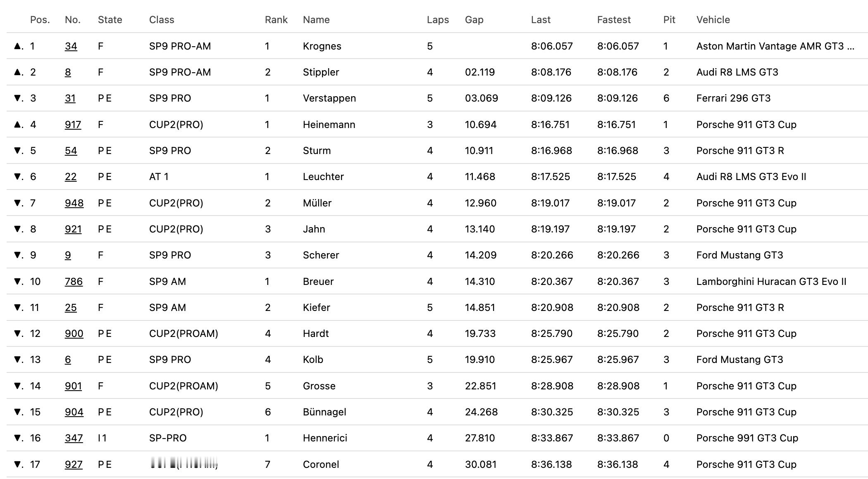Select the Kolb row name
Image resolution: width=868 pixels, height=479 pixels.
313,360
